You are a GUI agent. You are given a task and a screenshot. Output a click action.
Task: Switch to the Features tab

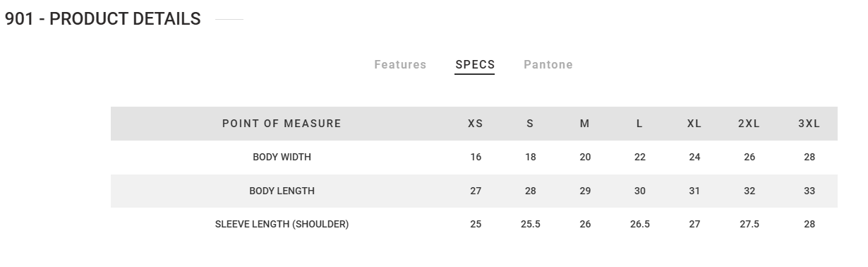400,64
